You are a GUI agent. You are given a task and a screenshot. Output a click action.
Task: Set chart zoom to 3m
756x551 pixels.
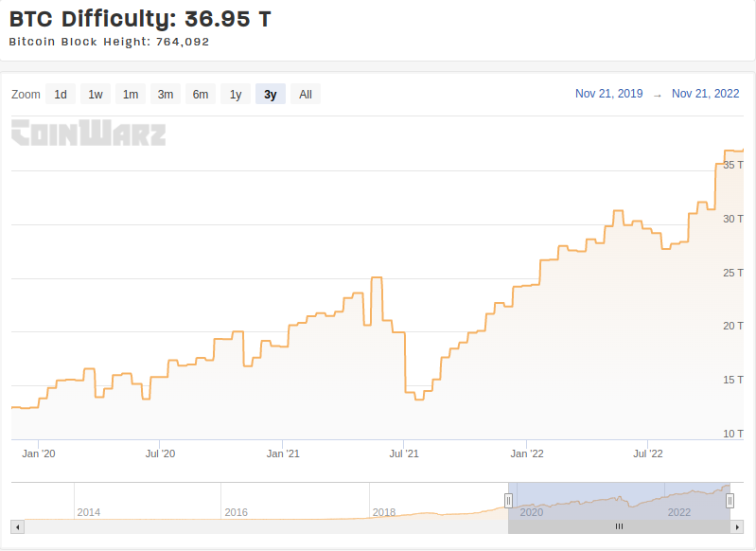tap(166, 94)
